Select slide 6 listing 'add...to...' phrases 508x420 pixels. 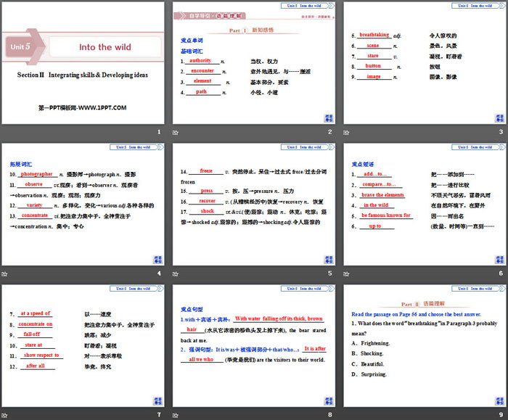422,204
